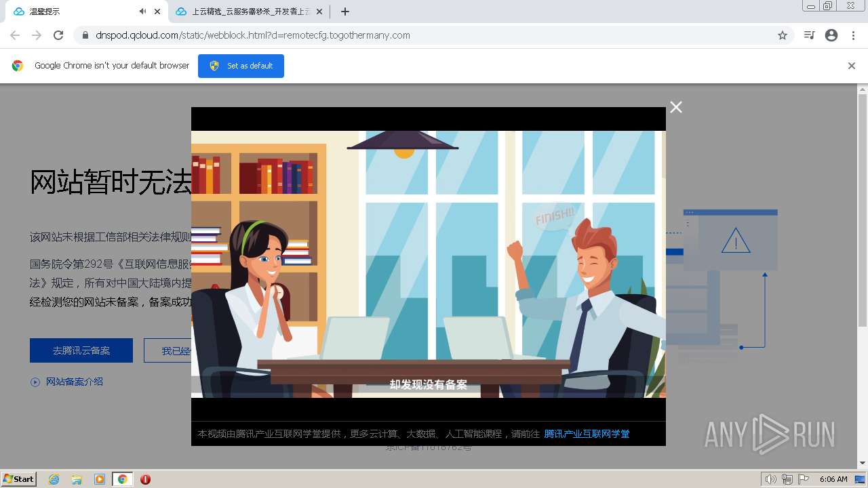
Task: Open the media player taskbar icon
Action: click(100, 479)
